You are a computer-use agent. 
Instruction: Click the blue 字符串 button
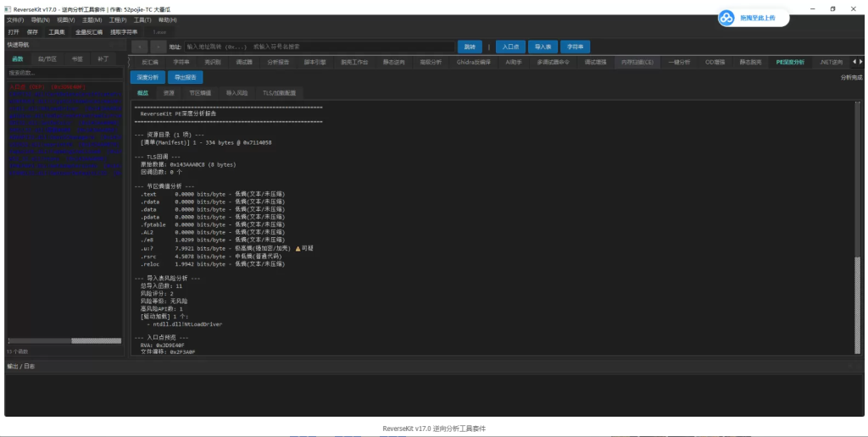(576, 47)
